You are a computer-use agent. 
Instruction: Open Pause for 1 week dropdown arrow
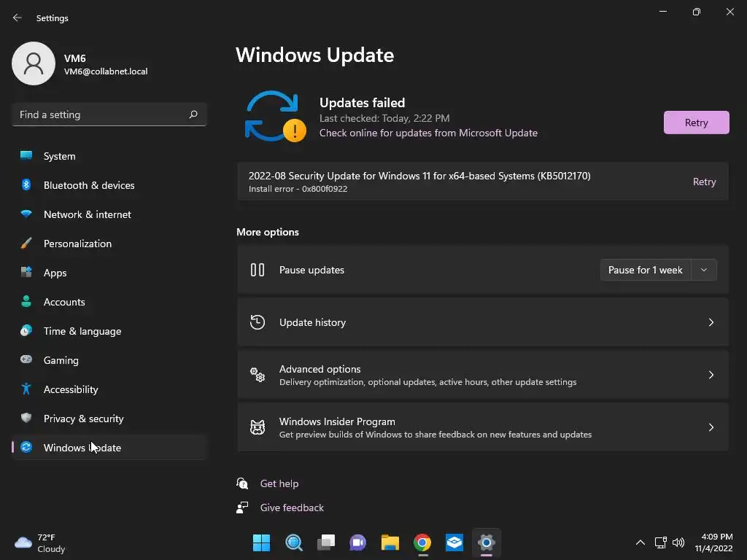(704, 270)
